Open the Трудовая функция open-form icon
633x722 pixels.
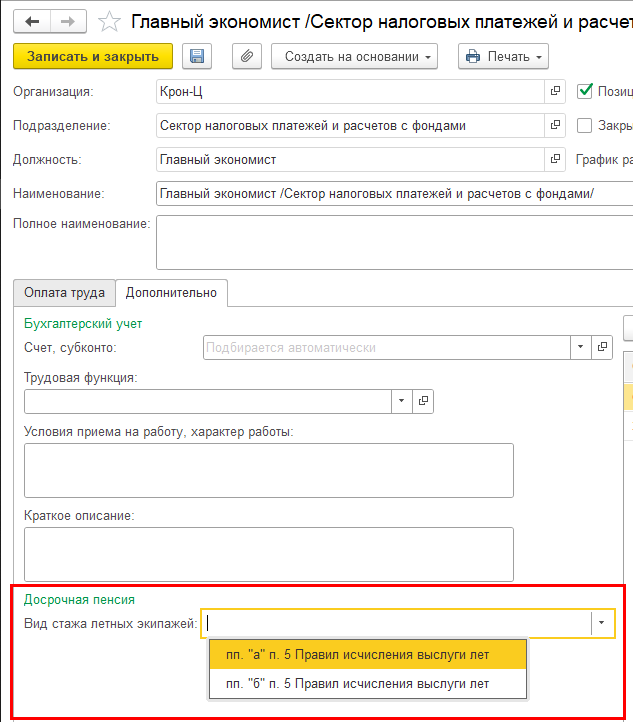pos(423,401)
